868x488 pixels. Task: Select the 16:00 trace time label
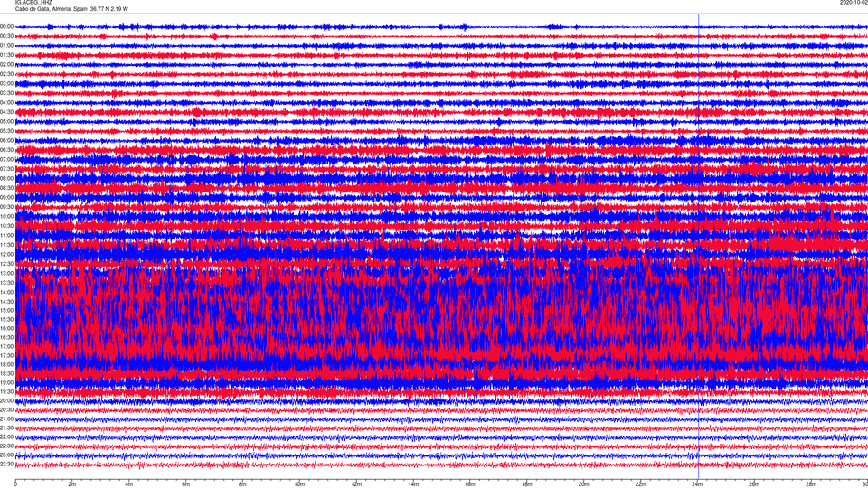(x=6, y=328)
